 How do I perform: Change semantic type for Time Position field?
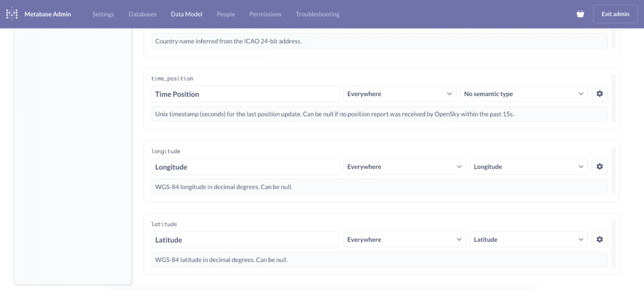click(524, 94)
